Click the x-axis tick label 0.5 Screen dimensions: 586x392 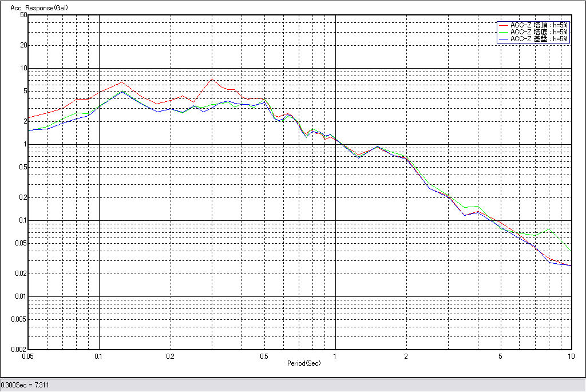tap(264, 357)
